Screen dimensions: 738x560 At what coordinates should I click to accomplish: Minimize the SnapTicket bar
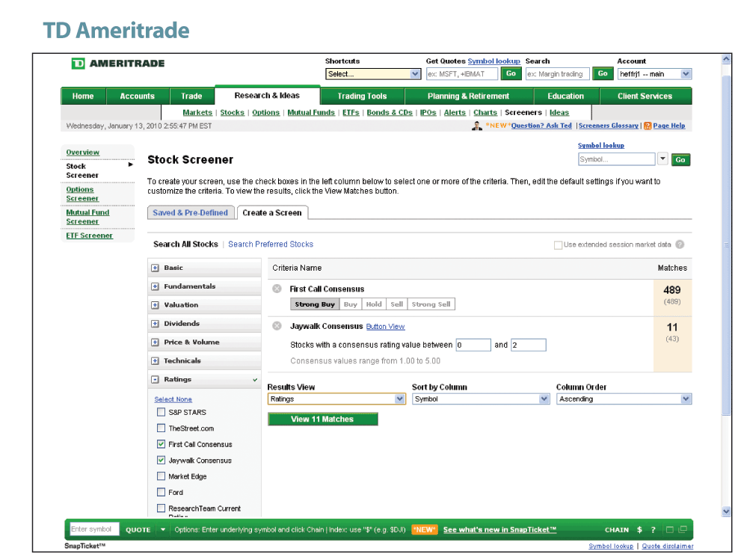pyautogui.click(x=670, y=530)
